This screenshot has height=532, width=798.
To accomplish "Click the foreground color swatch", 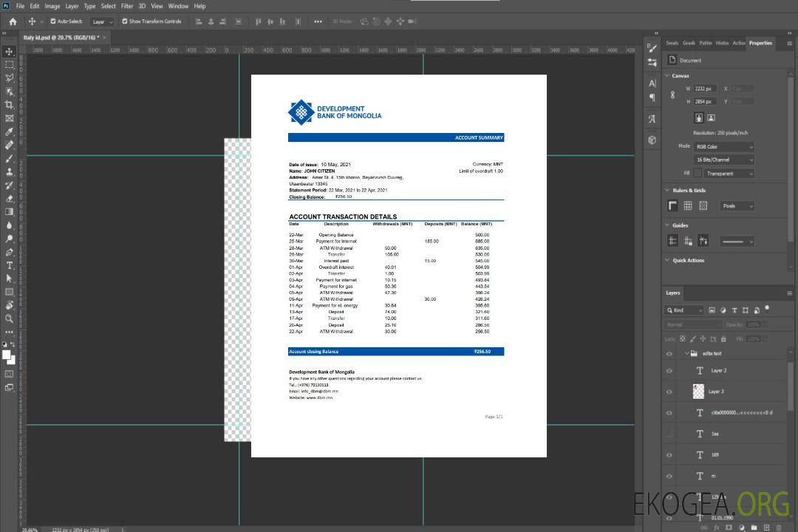I will pos(7,355).
